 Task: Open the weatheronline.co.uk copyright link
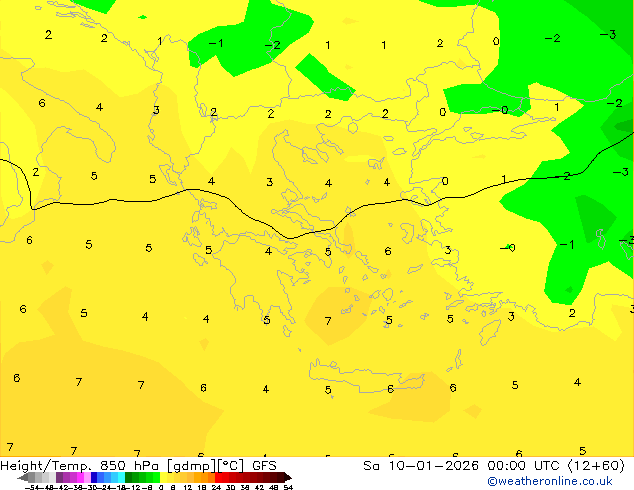(x=550, y=481)
